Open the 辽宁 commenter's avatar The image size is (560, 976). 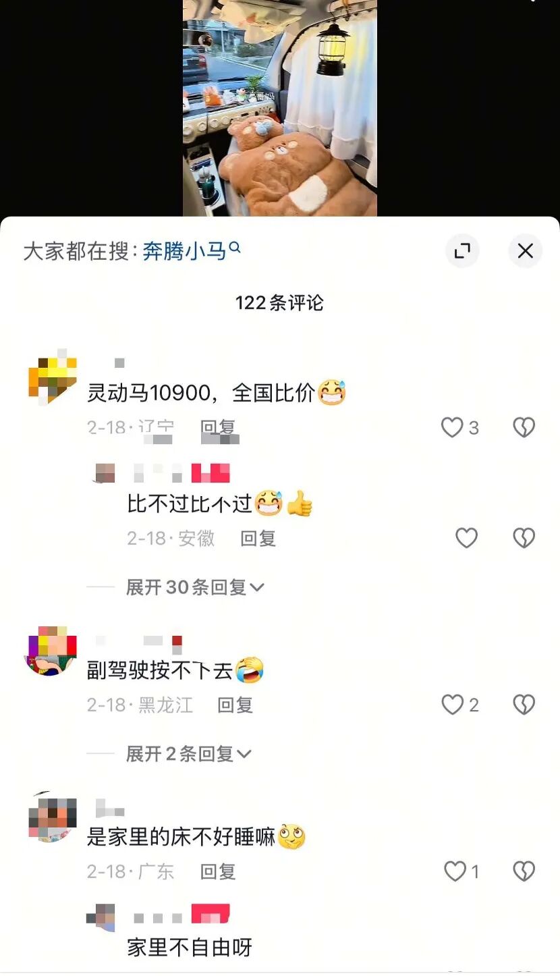click(52, 377)
